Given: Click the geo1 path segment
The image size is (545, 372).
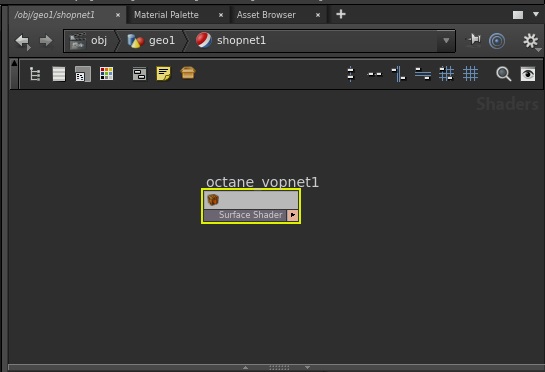Looking at the screenshot, I should pyautogui.click(x=151, y=41).
